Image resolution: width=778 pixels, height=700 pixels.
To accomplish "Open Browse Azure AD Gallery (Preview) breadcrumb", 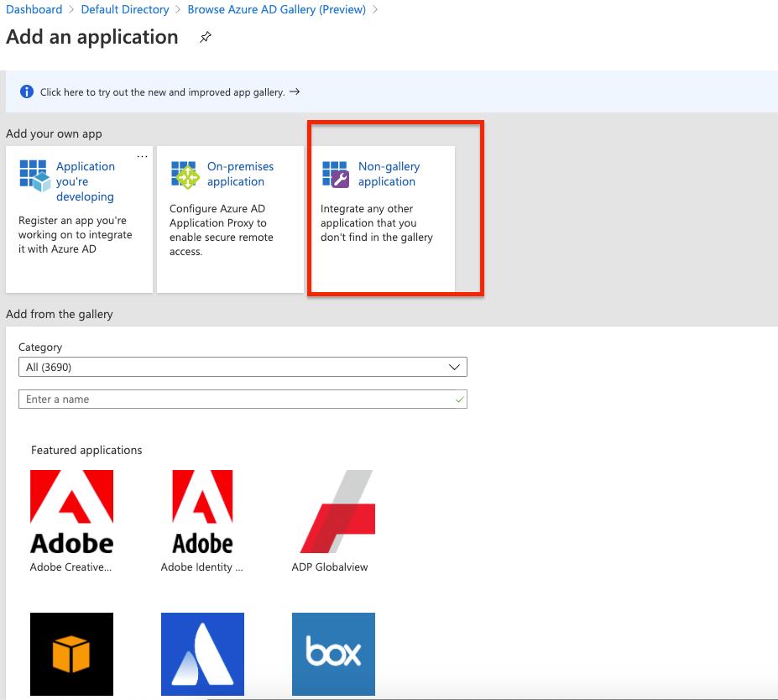I will click(276, 9).
